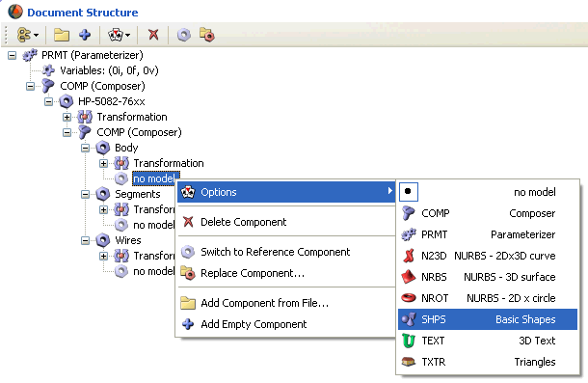Click the open folder toolbar icon
Viewport: 588px width, 383px height.
tap(62, 35)
